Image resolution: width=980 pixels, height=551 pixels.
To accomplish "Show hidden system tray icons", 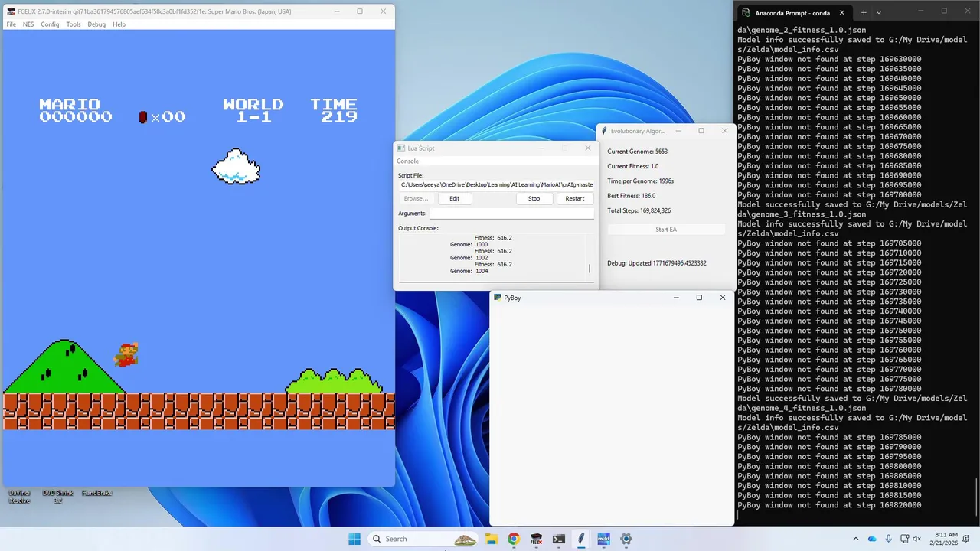I will coord(856,539).
